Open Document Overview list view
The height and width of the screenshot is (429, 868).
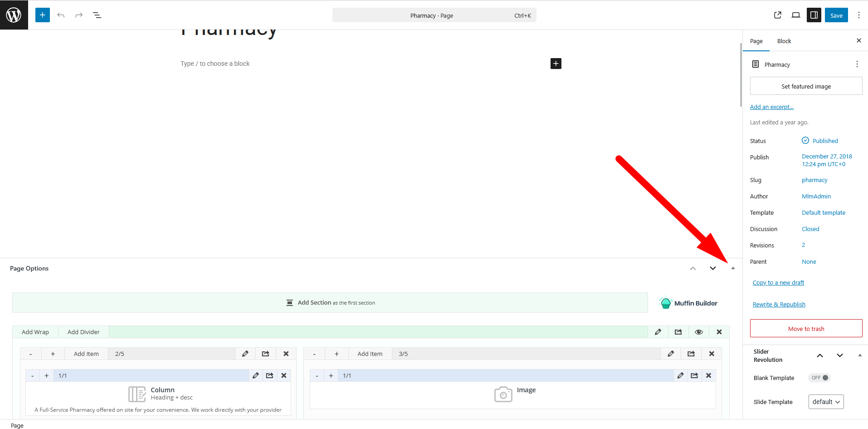coord(97,15)
